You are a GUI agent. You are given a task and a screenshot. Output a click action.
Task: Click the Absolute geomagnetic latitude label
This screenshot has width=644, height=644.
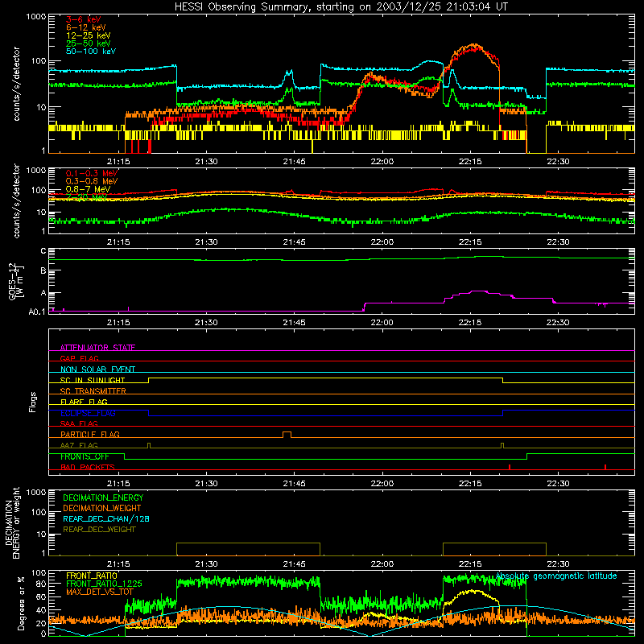(556, 576)
